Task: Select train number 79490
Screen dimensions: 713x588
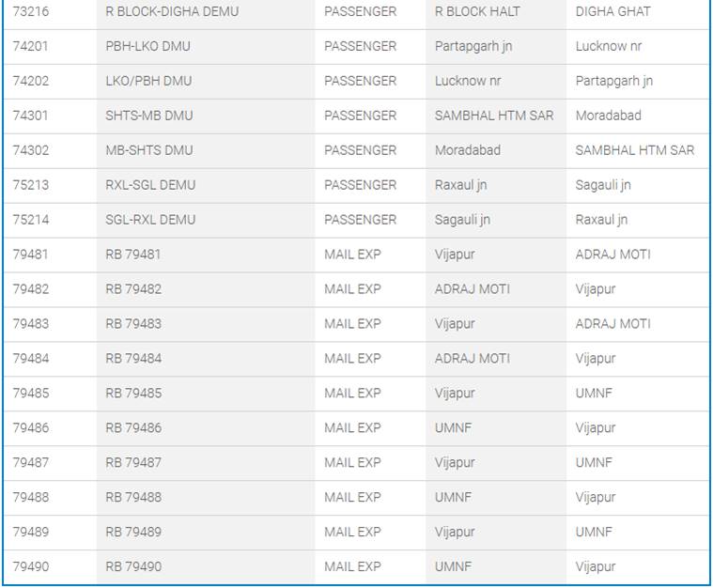Action: tap(30, 567)
